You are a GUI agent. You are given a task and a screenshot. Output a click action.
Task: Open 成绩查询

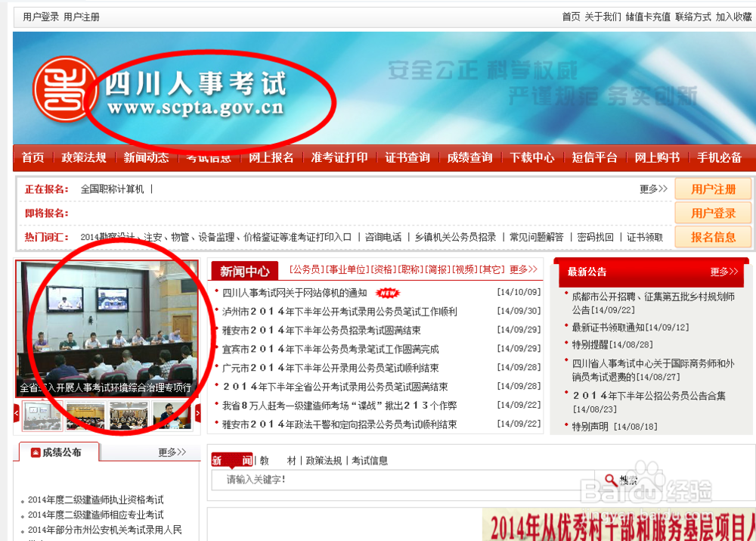tap(469, 157)
